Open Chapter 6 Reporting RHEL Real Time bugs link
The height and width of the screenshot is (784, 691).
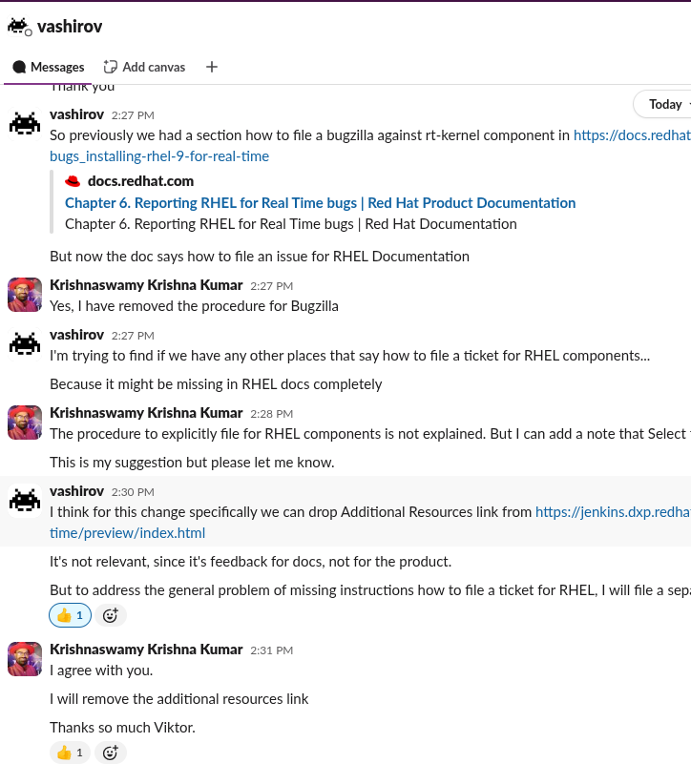[320, 202]
